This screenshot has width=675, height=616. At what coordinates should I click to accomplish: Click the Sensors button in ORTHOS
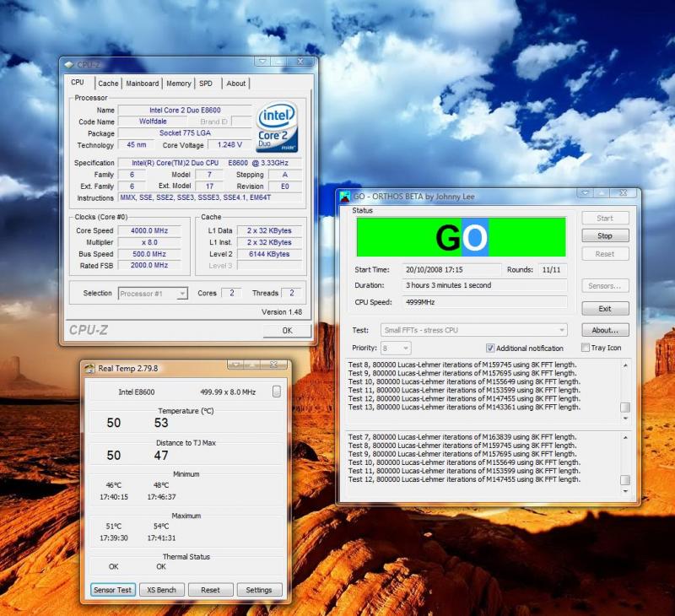[605, 286]
